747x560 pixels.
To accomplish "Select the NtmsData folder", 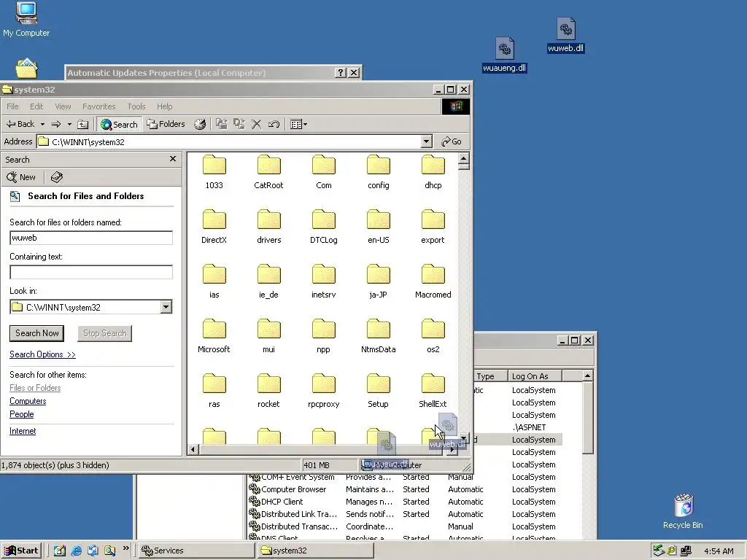I will click(x=379, y=336).
